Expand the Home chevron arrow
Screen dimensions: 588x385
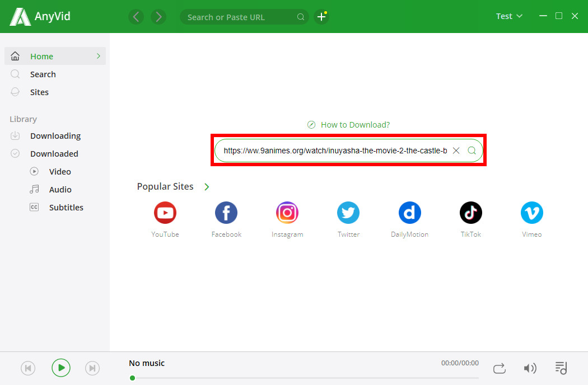tap(99, 56)
